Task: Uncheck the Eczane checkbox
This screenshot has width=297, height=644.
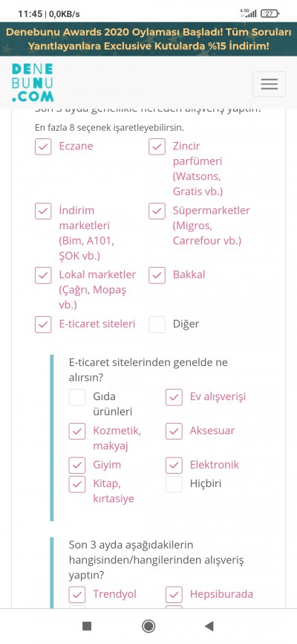Action: (43, 146)
